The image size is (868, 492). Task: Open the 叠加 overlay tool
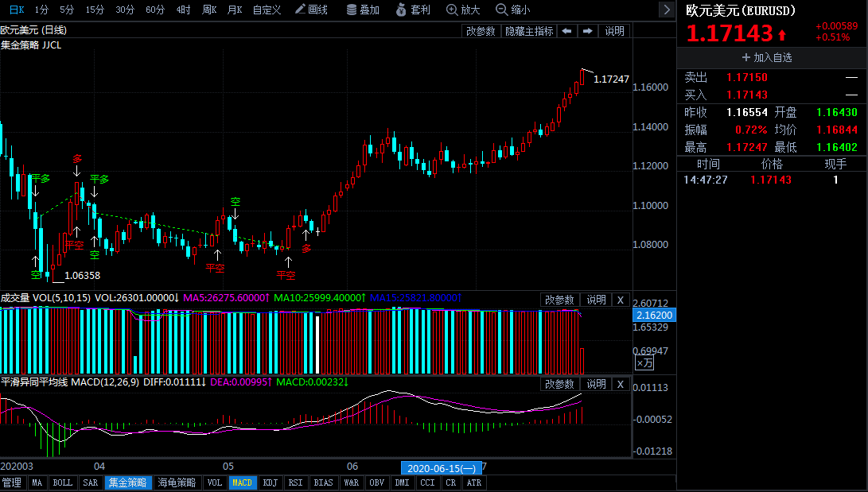point(363,10)
